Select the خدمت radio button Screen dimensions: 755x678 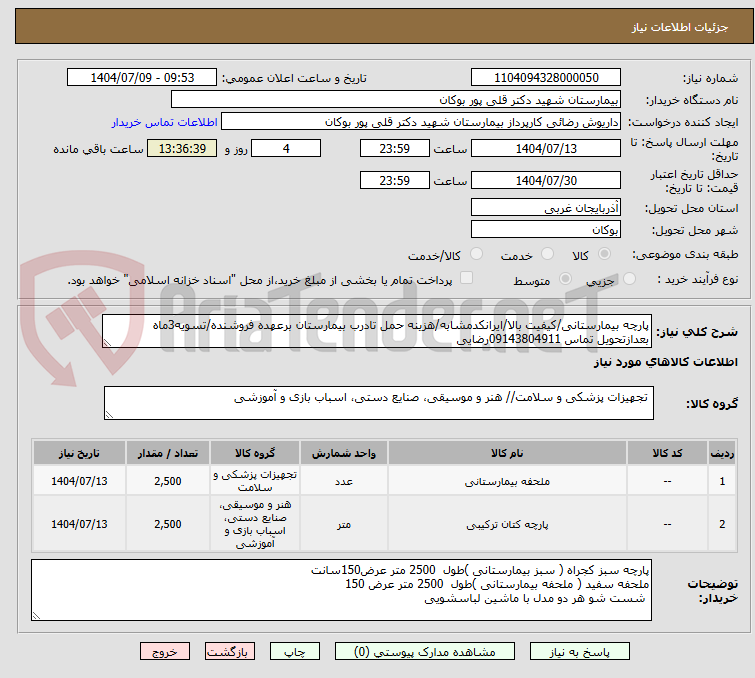[x=547, y=254]
